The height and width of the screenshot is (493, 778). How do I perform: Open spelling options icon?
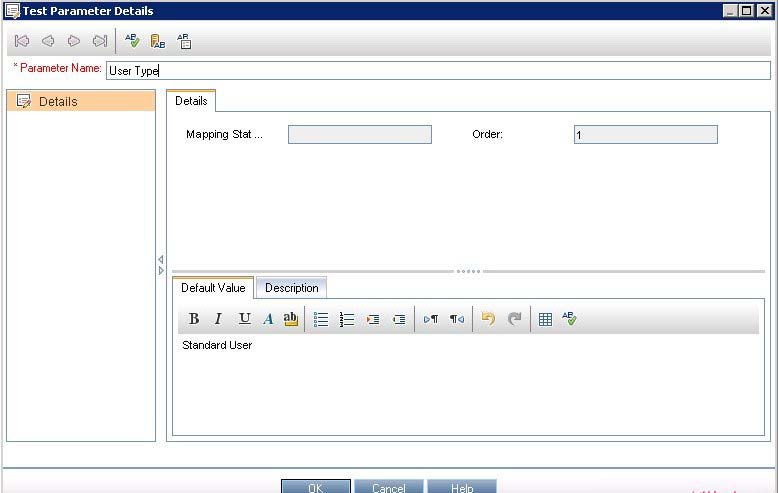coord(184,41)
